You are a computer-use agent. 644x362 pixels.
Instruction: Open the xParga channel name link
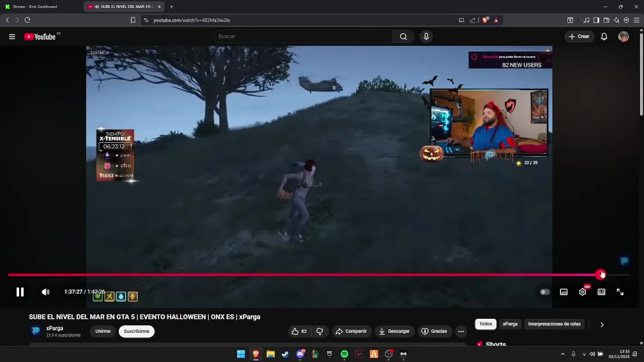(55, 328)
